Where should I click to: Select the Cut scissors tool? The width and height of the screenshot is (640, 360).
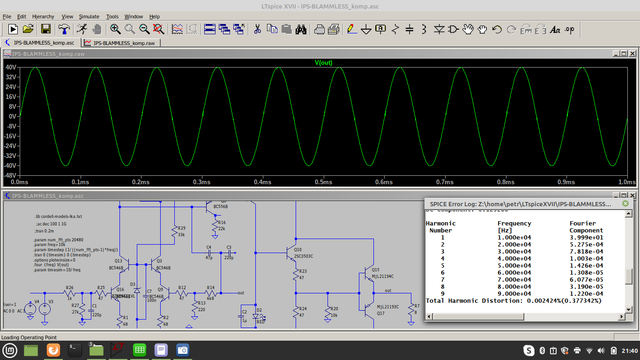click(x=257, y=29)
